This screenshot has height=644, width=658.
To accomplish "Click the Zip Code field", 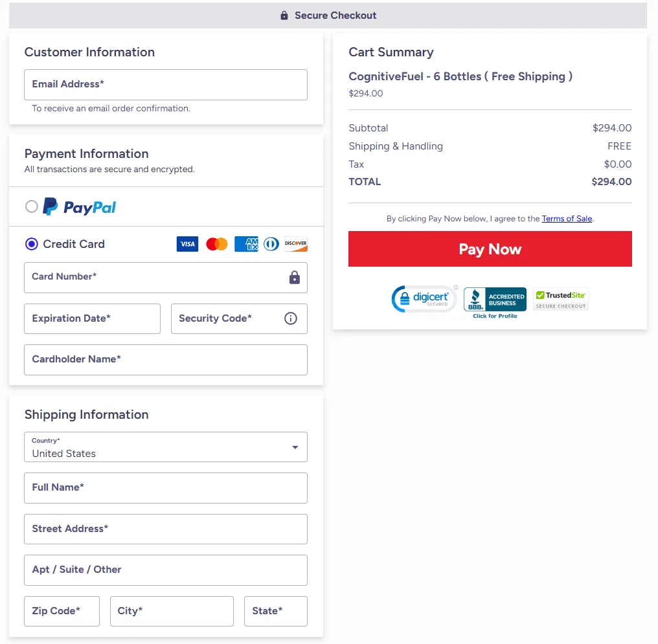I will pyautogui.click(x=62, y=611).
